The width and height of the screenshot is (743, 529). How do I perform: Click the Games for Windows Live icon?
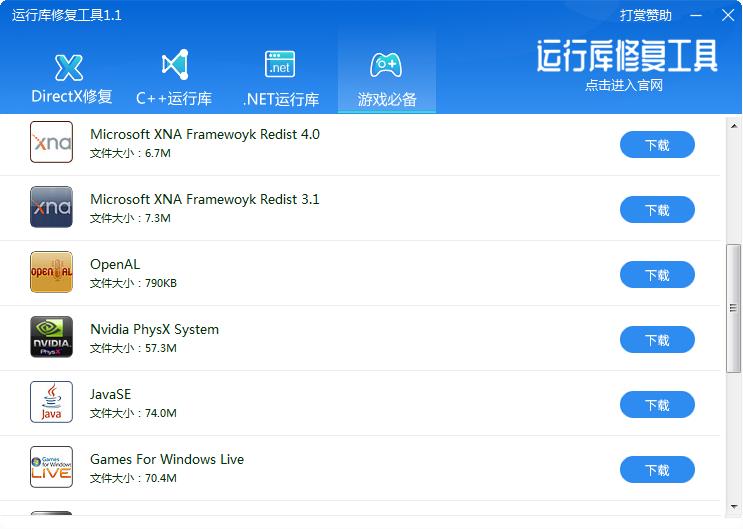click(51, 466)
